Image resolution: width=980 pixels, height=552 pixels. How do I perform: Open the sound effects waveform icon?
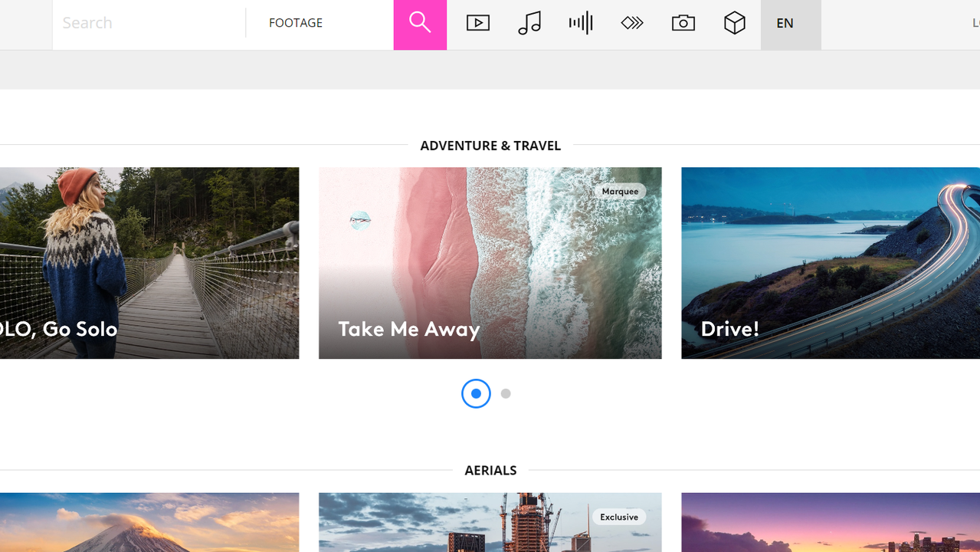point(581,23)
